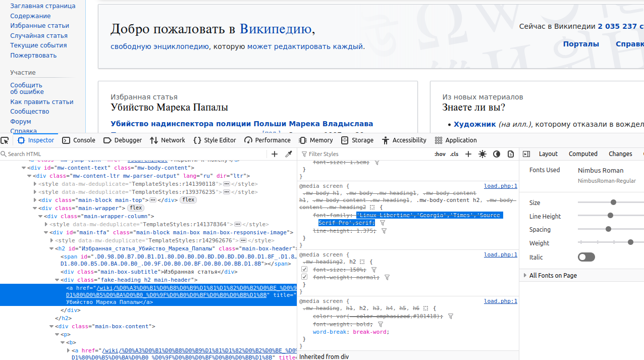
Task: Collapse the div#mw-content-text node
Action: pyautogui.click(x=24, y=168)
